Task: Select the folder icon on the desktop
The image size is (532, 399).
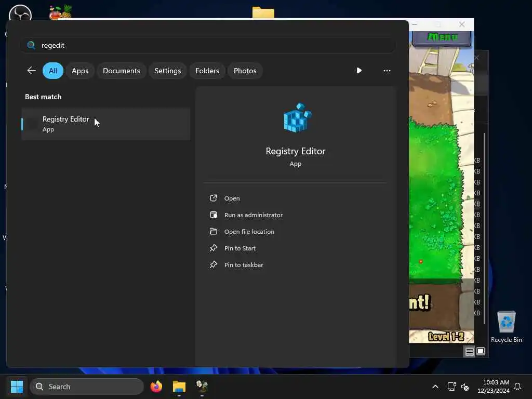Action: point(263,12)
